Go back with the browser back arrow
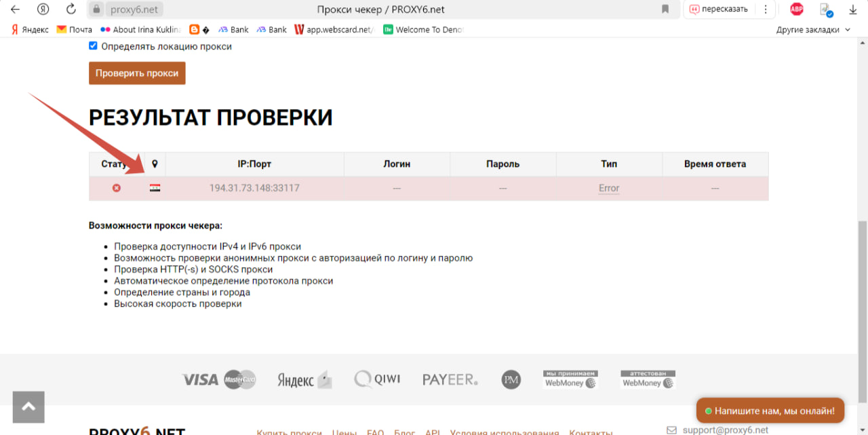 point(15,10)
